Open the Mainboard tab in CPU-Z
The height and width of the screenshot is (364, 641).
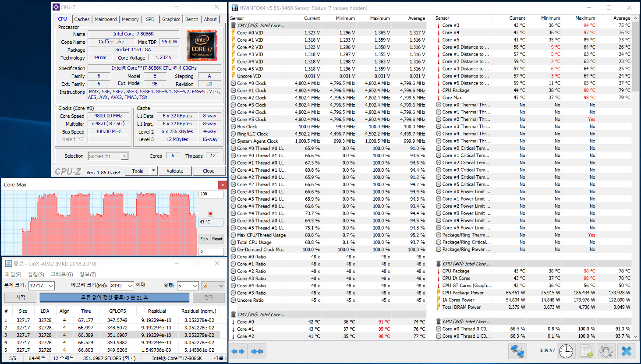[x=106, y=19]
